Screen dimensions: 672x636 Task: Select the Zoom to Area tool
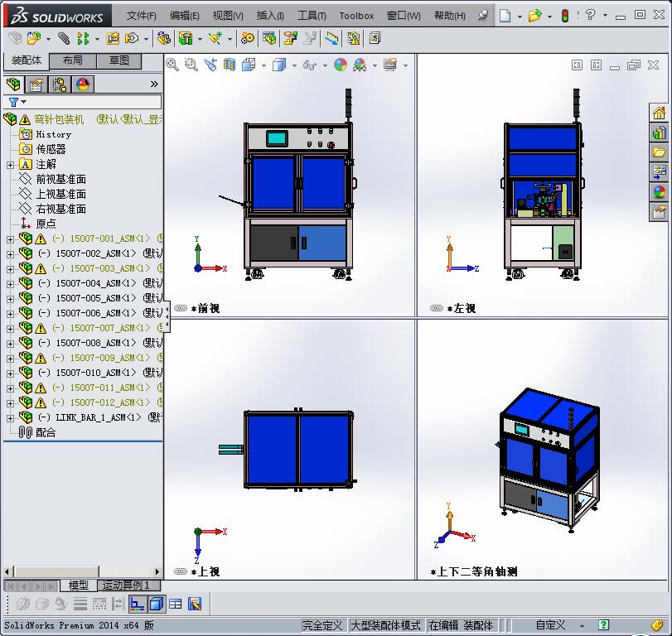click(x=191, y=65)
